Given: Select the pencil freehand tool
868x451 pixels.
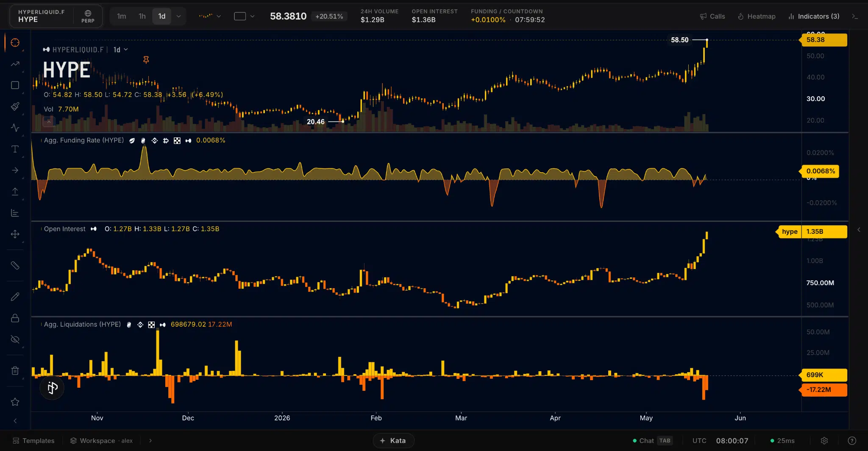Looking at the screenshot, I should pyautogui.click(x=15, y=297).
